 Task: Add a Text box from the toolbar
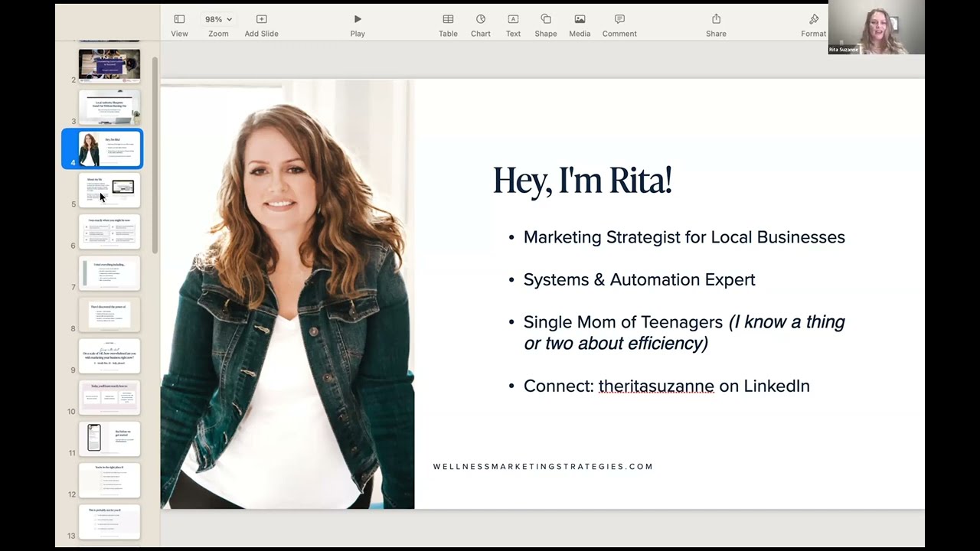(513, 25)
